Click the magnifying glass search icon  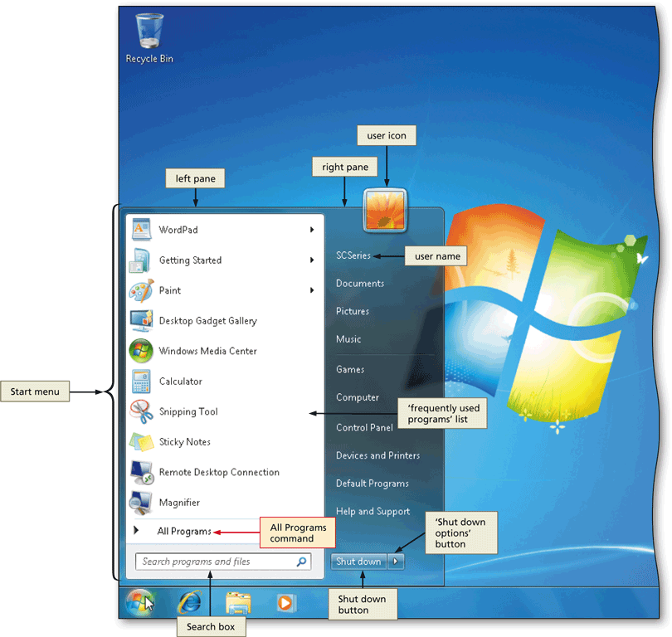pyautogui.click(x=301, y=562)
